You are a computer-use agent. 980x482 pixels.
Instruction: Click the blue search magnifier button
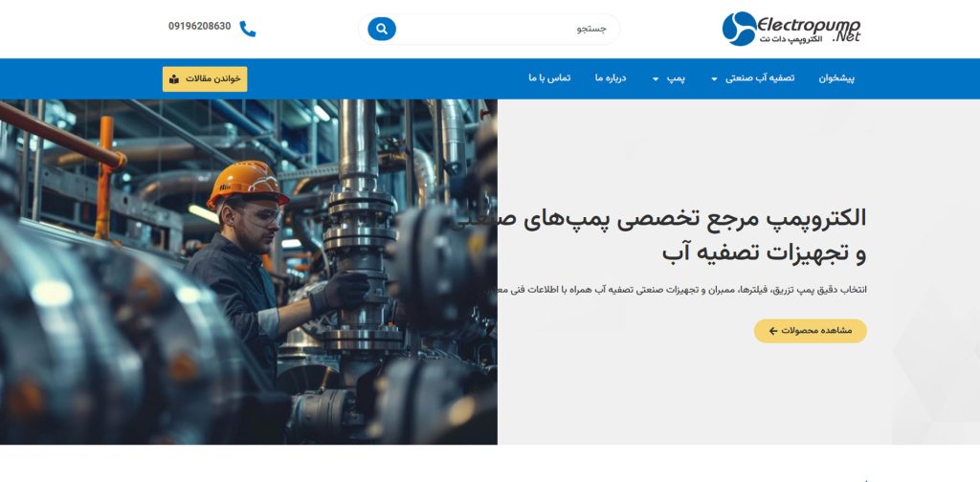(381, 29)
